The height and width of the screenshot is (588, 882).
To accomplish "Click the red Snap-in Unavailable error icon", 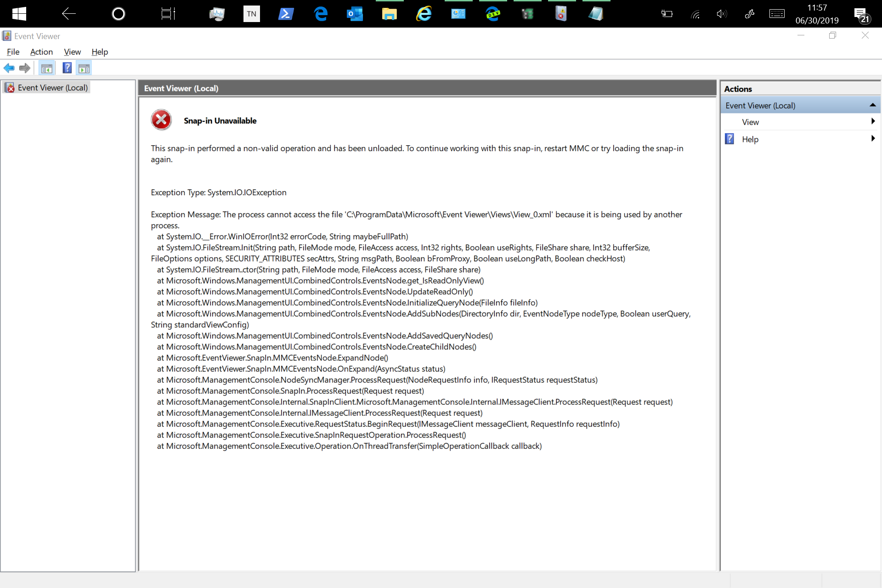I will click(161, 120).
